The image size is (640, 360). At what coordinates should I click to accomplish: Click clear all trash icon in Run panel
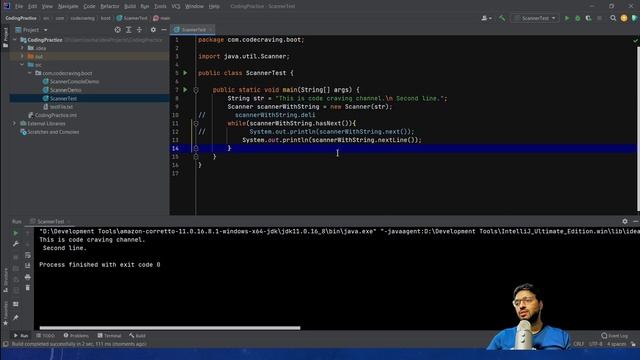click(x=28, y=288)
